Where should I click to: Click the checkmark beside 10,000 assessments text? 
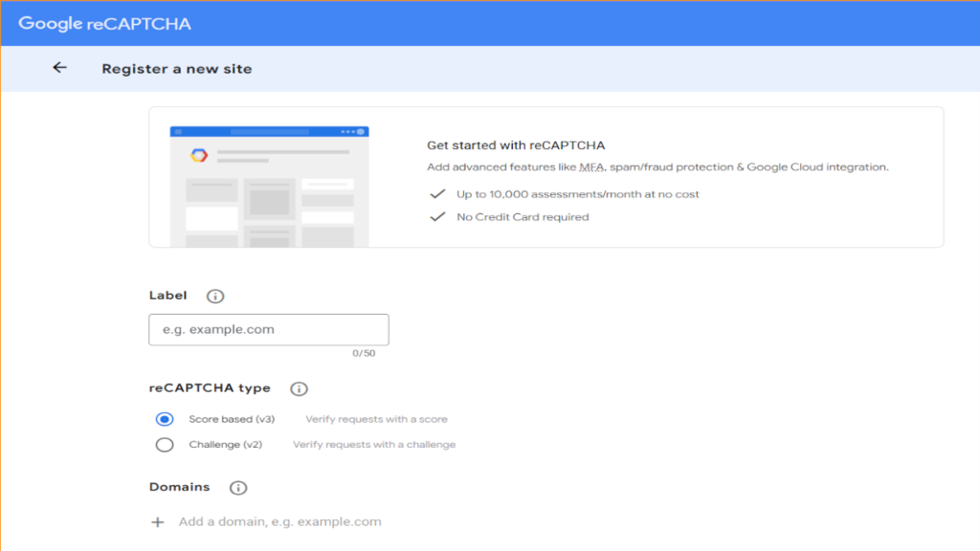click(437, 194)
